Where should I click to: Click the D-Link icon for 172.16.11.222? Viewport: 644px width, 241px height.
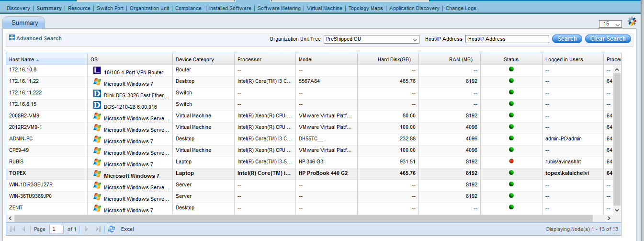pos(97,93)
